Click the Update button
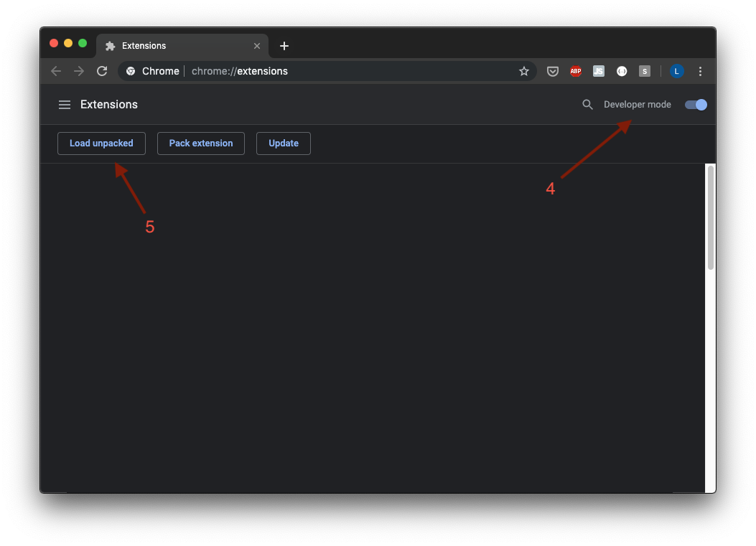 283,143
